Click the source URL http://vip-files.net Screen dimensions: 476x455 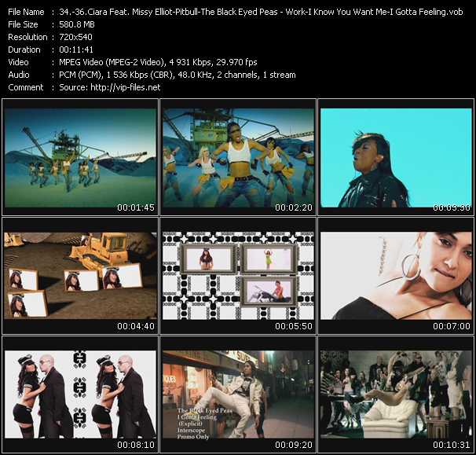coord(126,87)
